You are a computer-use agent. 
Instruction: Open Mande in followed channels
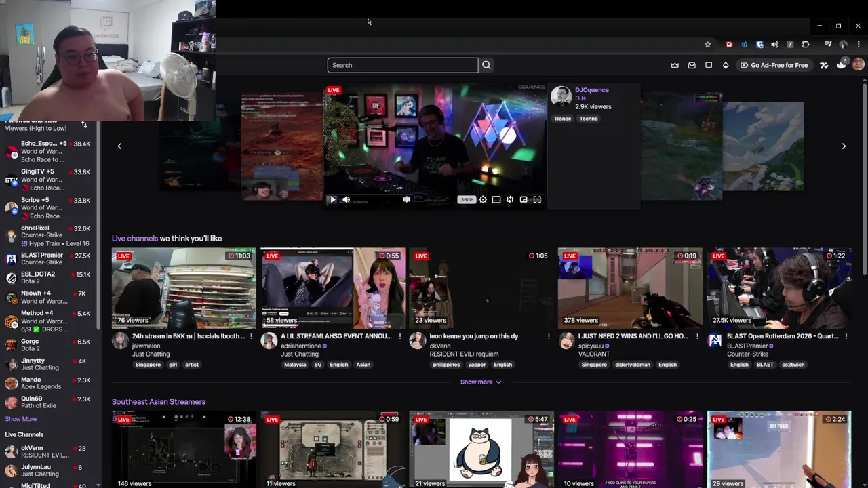tap(49, 383)
